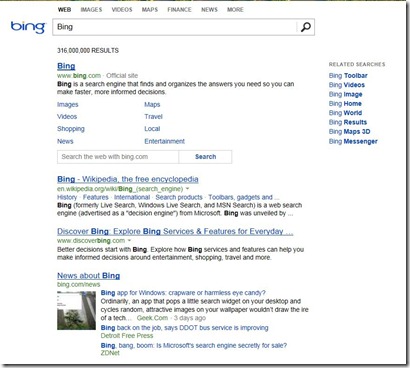This screenshot has height=368, width=410.
Task: Open the Bing official site result title
Action: 66,66
